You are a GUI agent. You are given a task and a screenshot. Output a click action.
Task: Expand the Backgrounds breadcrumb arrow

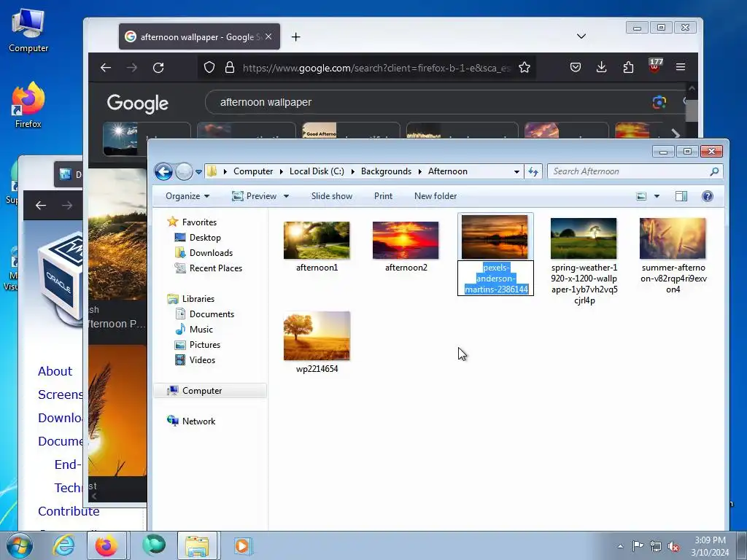tap(420, 171)
